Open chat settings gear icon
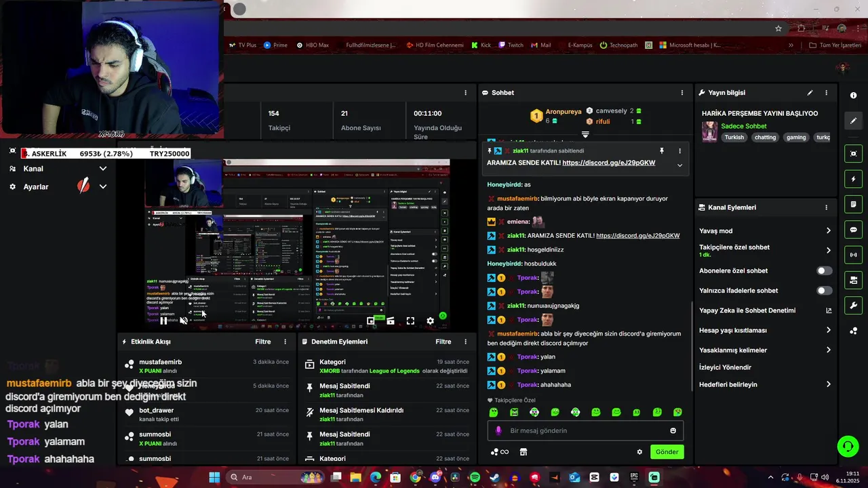Screen dimensions: 868x488 point(639,452)
